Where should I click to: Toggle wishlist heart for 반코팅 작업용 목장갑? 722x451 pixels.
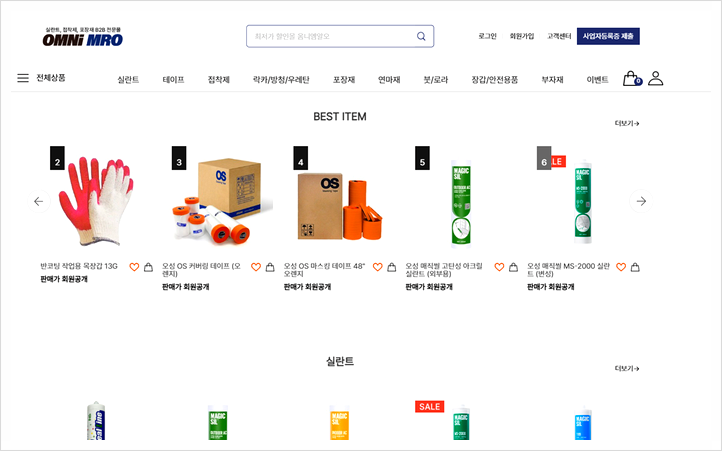134,267
